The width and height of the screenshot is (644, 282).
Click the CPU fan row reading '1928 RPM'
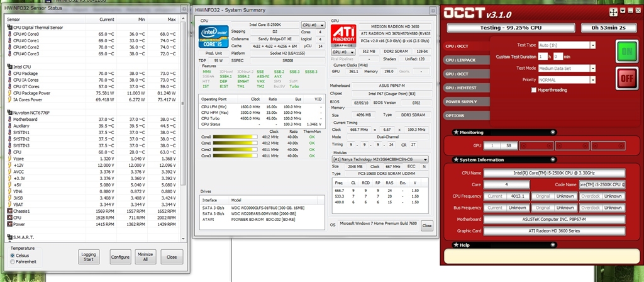pos(92,217)
